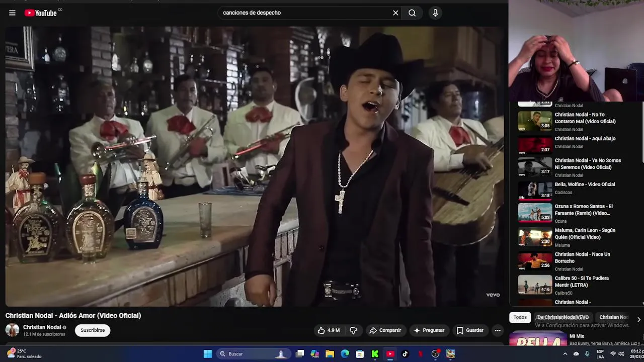Save the video with Guardar
The width and height of the screenshot is (644, 362).
470,330
